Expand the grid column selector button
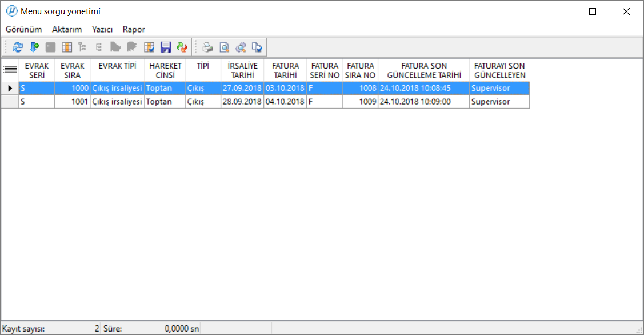The height and width of the screenshot is (335, 644). 10,70
